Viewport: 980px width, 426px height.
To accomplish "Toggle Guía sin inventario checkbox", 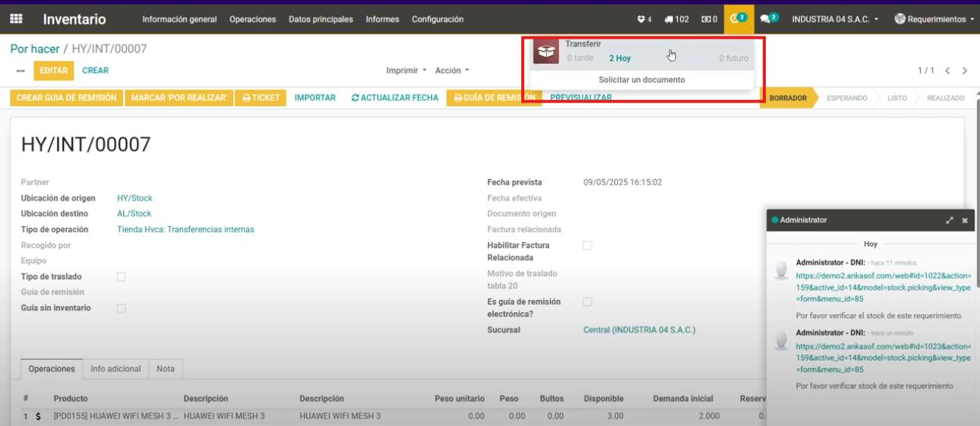I will [122, 308].
